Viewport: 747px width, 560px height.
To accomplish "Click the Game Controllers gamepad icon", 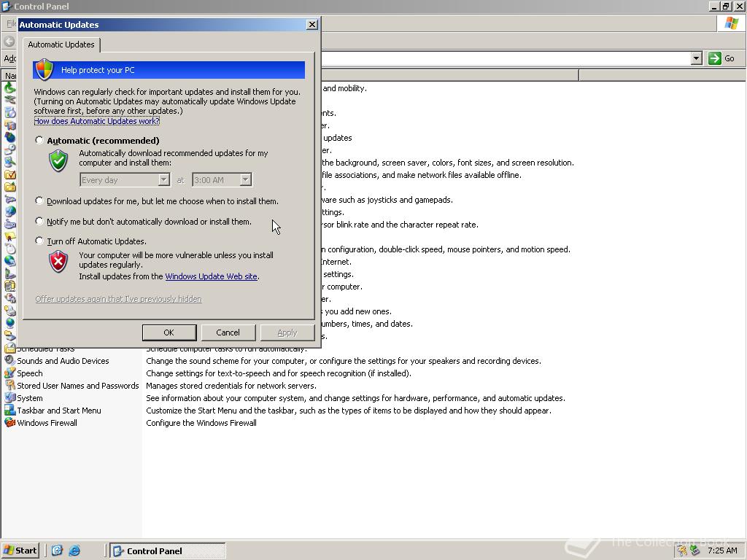I will [x=9, y=200].
